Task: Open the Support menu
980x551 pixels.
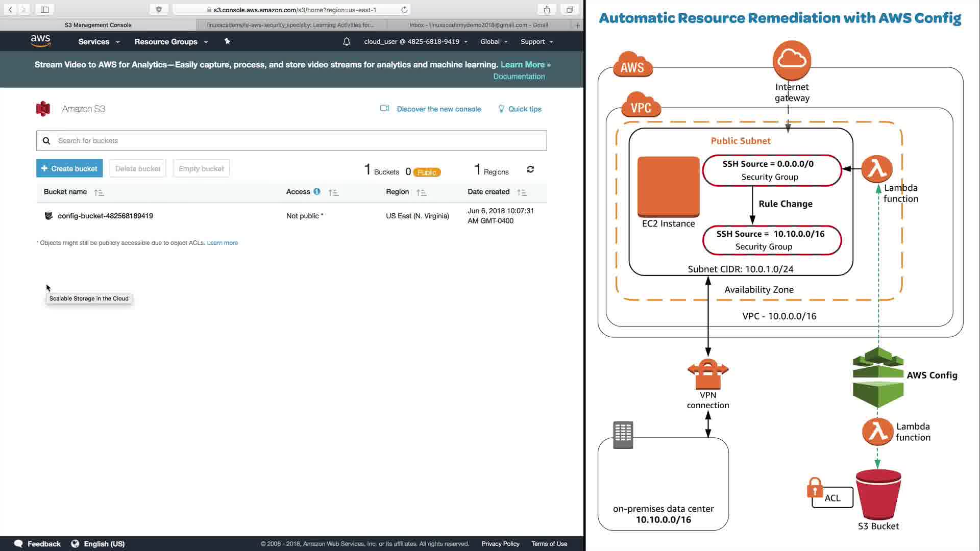Action: coord(536,42)
